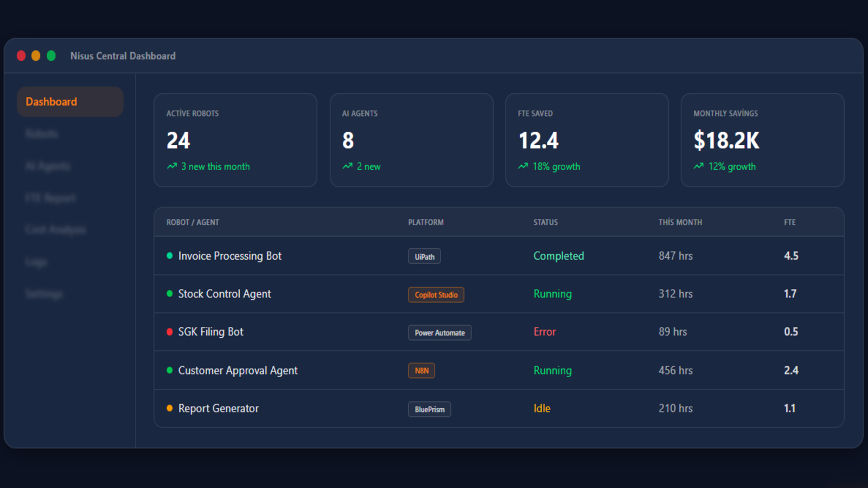Click the orange status dot of Report Generator

tap(170, 408)
